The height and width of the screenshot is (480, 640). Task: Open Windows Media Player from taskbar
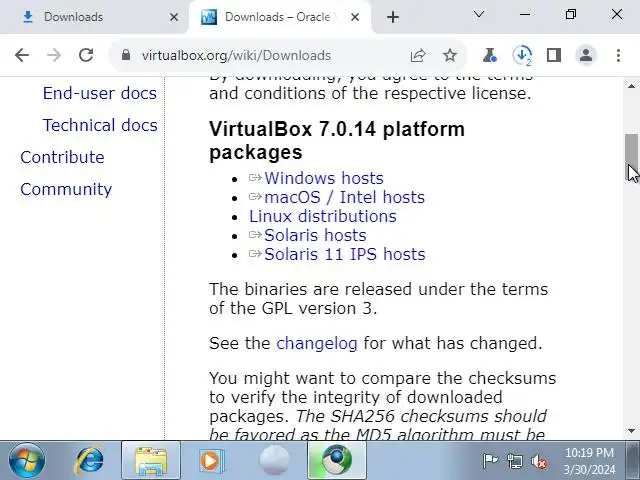click(x=212, y=460)
